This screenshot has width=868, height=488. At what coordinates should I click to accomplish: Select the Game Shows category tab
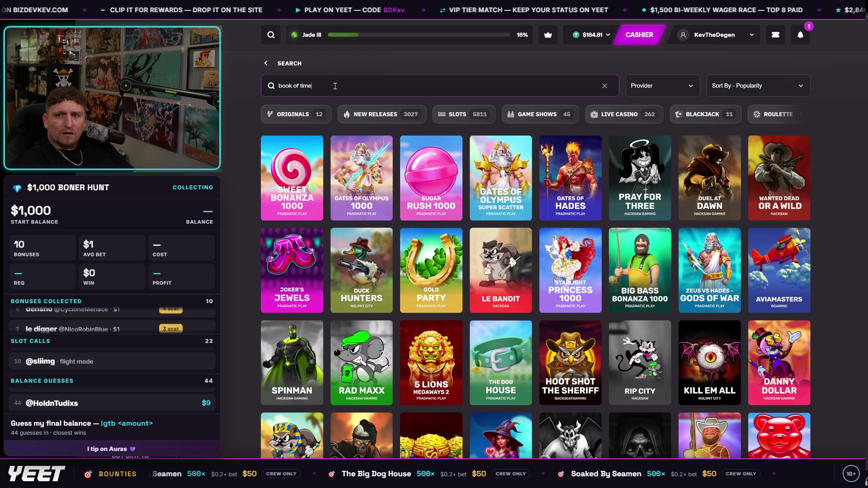(540, 114)
